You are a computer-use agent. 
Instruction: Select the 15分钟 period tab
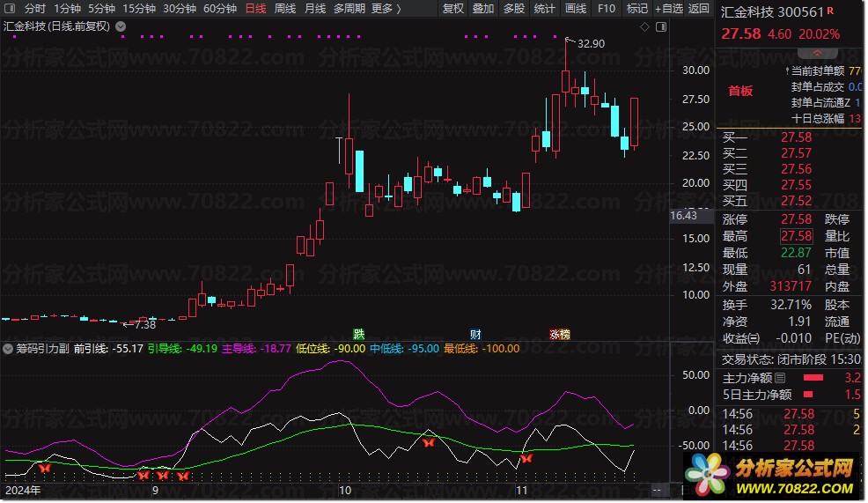[x=139, y=8]
